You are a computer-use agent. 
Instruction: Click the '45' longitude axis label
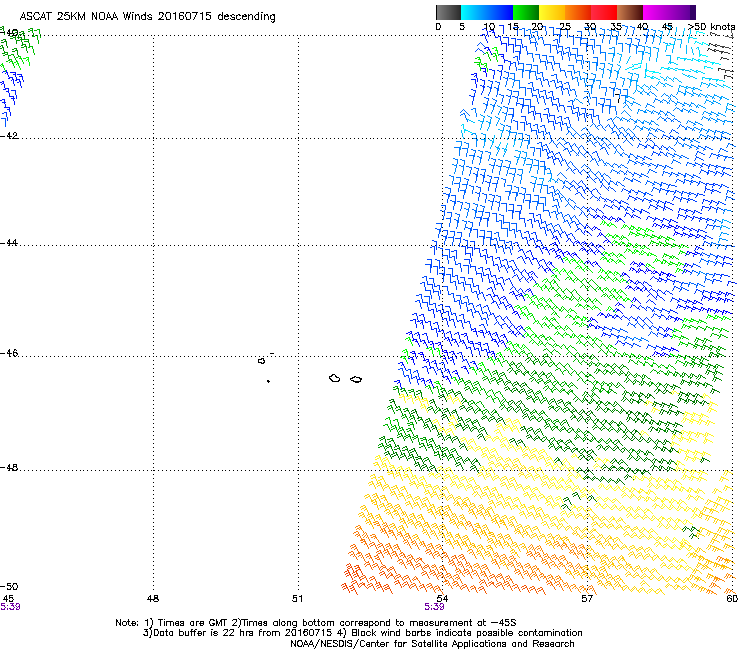[x=8, y=599]
